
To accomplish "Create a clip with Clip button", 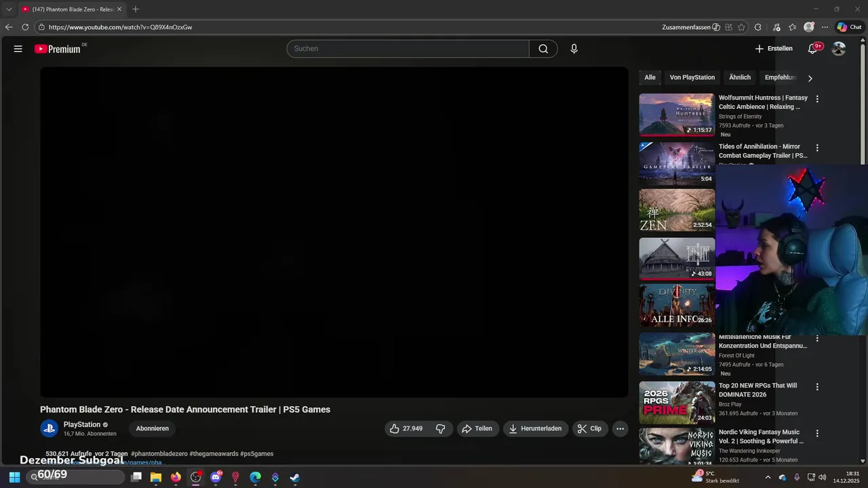I will pyautogui.click(x=590, y=428).
